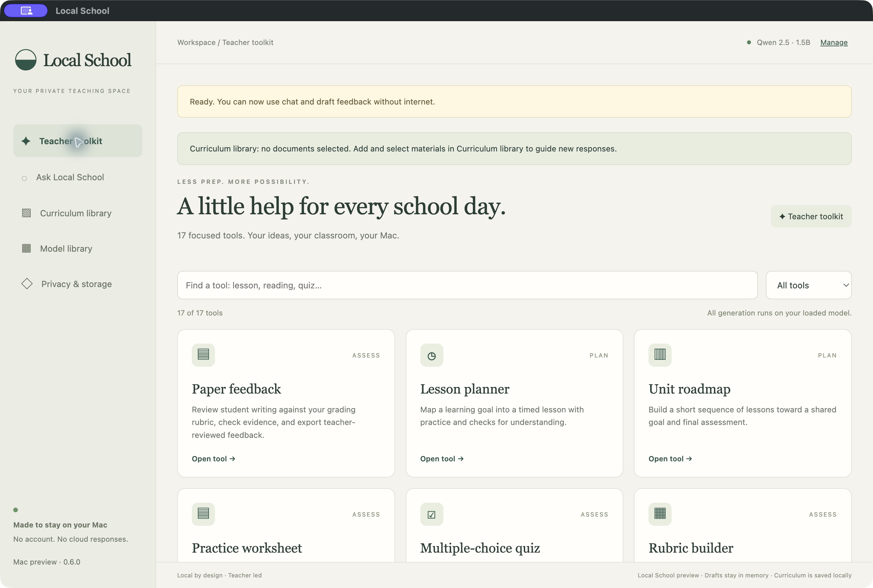This screenshot has width=873, height=588.
Task: Click the Model library grid icon
Action: pos(26,248)
